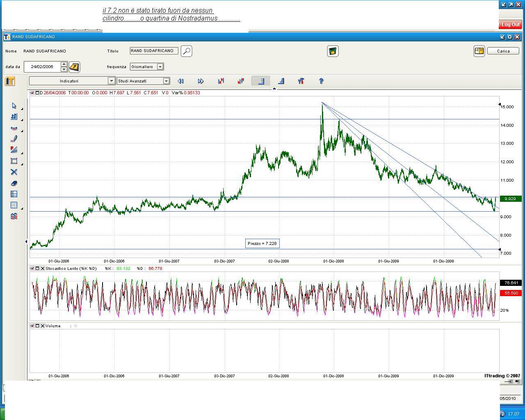525x420 pixels.
Task: Click the left edge collapse arrow of chart
Action: [27, 242]
